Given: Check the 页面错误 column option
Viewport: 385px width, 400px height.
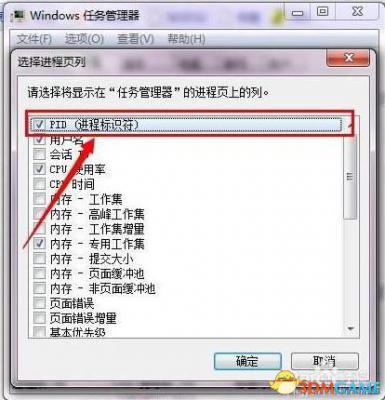Looking at the screenshot, I should point(39,303).
